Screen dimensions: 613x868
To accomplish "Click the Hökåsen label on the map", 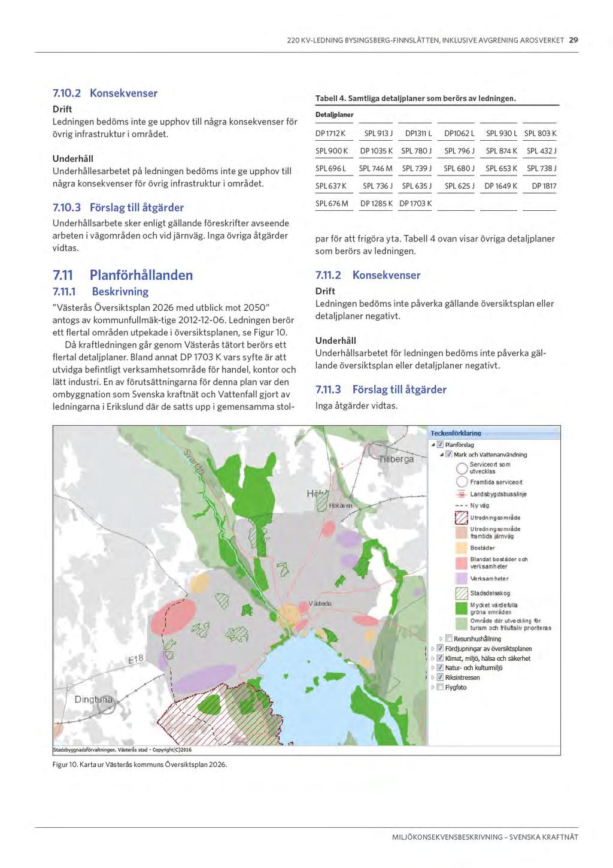I will pos(341,506).
